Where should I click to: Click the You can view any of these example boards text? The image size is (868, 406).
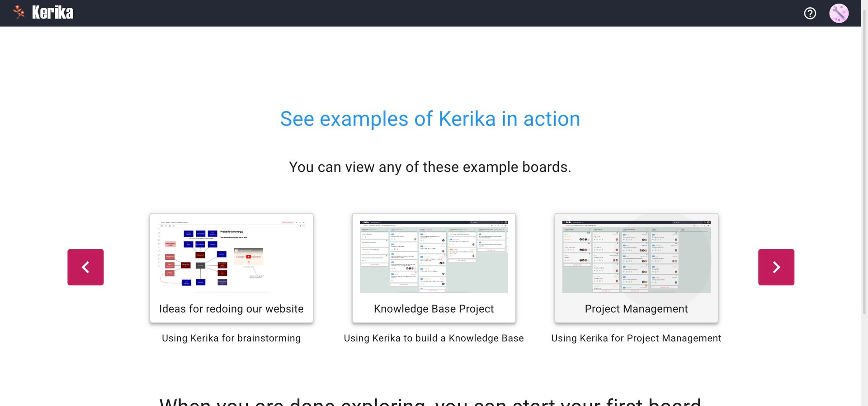430,167
